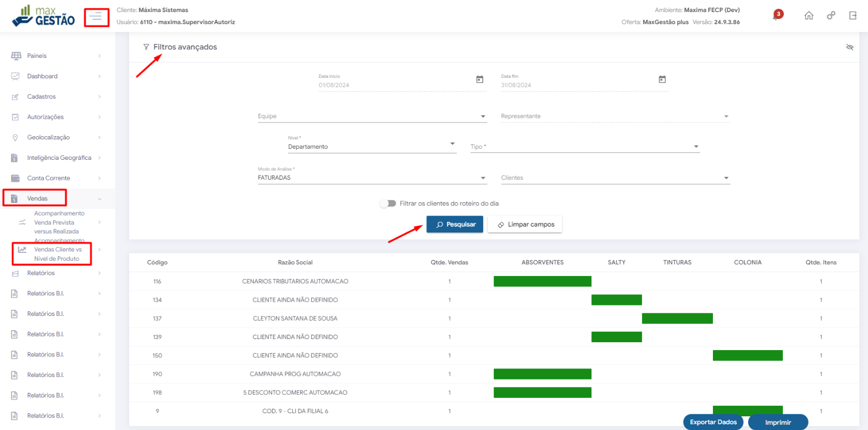Select Vendas Cliente vs Nível de Produto
Viewport: 868px width, 430px height.
pos(58,254)
